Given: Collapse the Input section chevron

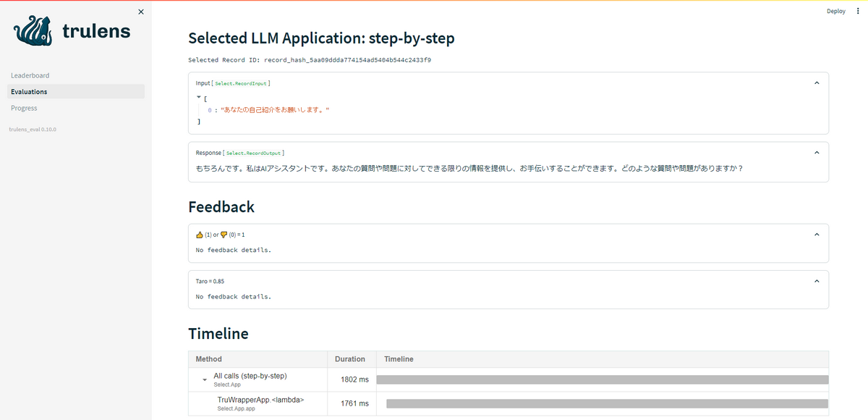Looking at the screenshot, I should pos(817,83).
